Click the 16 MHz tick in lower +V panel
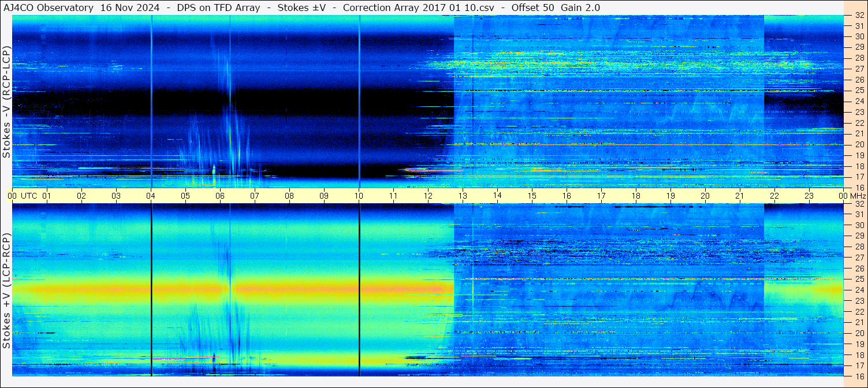The image size is (868, 388). pos(859,376)
